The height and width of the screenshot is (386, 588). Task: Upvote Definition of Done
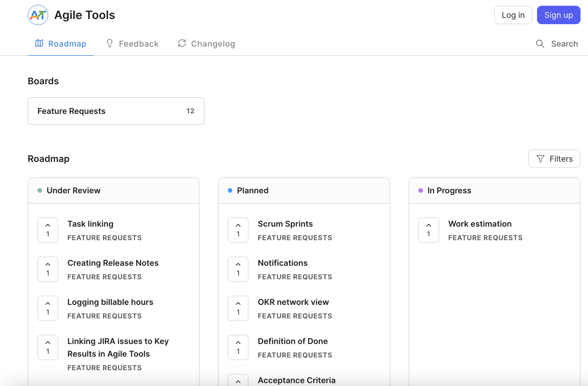tap(238, 347)
